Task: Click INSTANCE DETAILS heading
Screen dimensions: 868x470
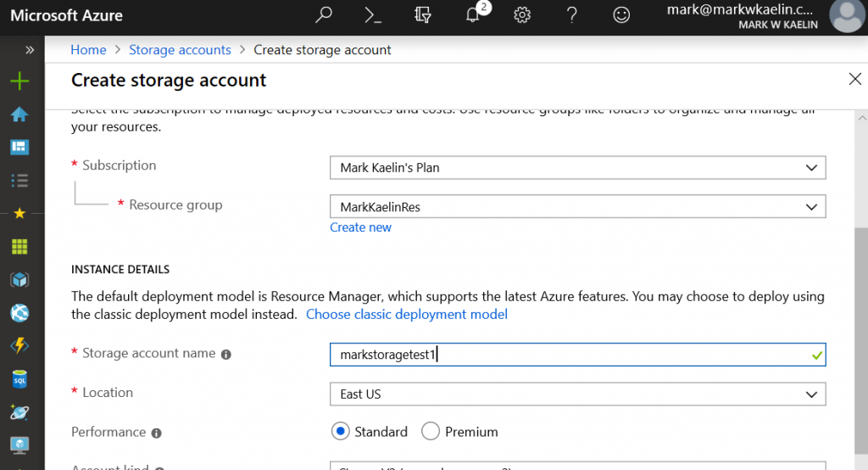Action: coord(120,270)
